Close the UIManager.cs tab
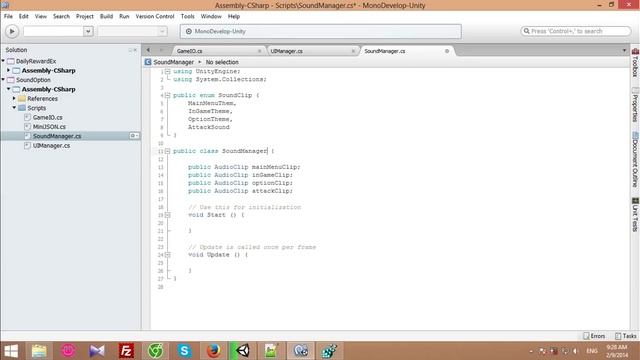Viewport: 640px width, 360px height. [353, 51]
